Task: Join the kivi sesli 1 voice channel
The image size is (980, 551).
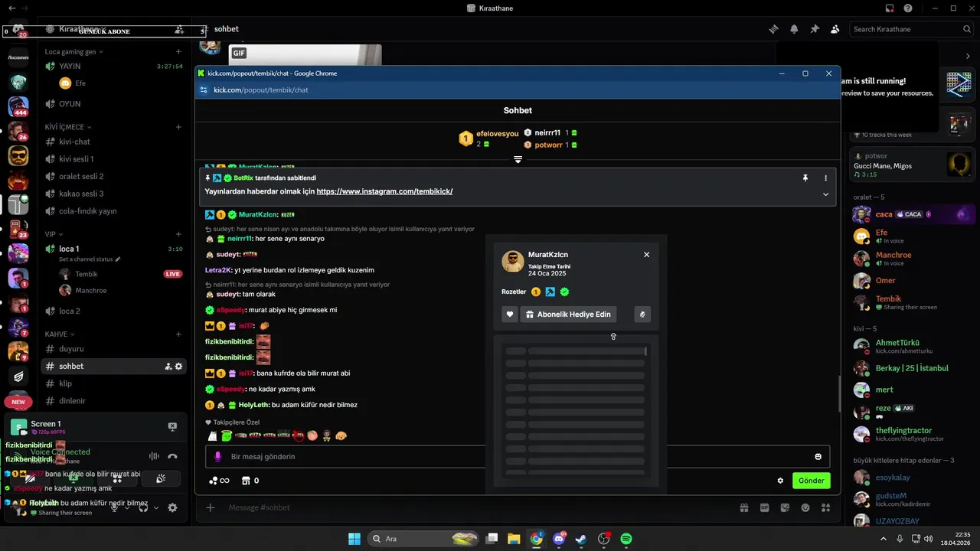Action: pyautogui.click(x=76, y=159)
